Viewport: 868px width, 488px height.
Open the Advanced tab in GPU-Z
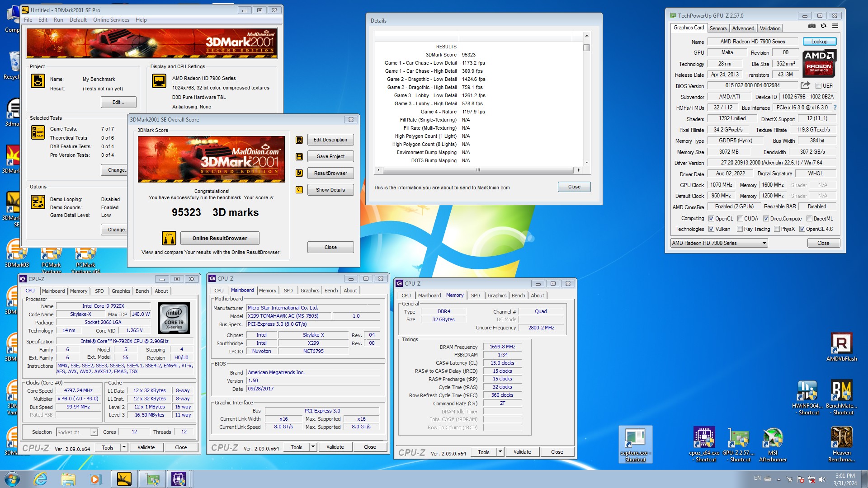click(x=743, y=28)
